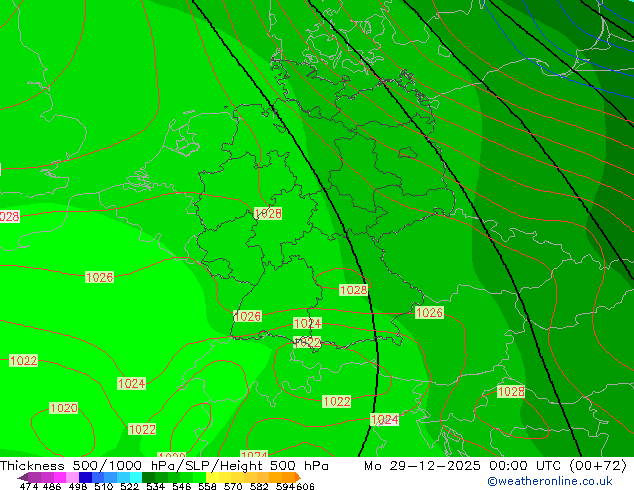Click the easternmost '1026' isobar label

429,313
